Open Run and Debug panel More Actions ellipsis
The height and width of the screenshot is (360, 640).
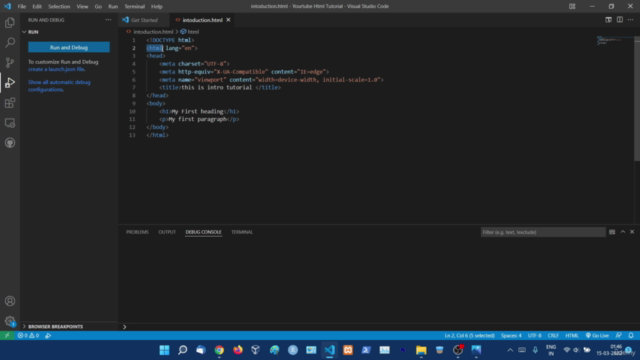108,20
